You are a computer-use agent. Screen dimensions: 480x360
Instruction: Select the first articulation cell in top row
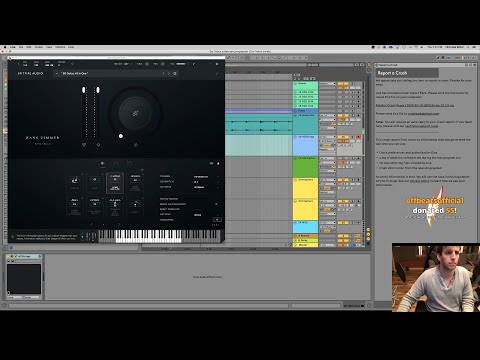point(74,183)
